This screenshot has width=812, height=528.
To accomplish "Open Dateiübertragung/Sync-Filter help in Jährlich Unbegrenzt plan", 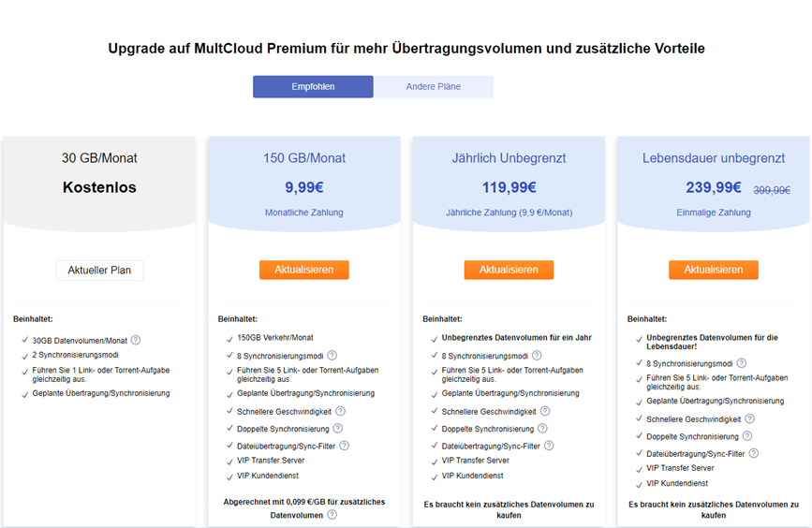I will (549, 446).
